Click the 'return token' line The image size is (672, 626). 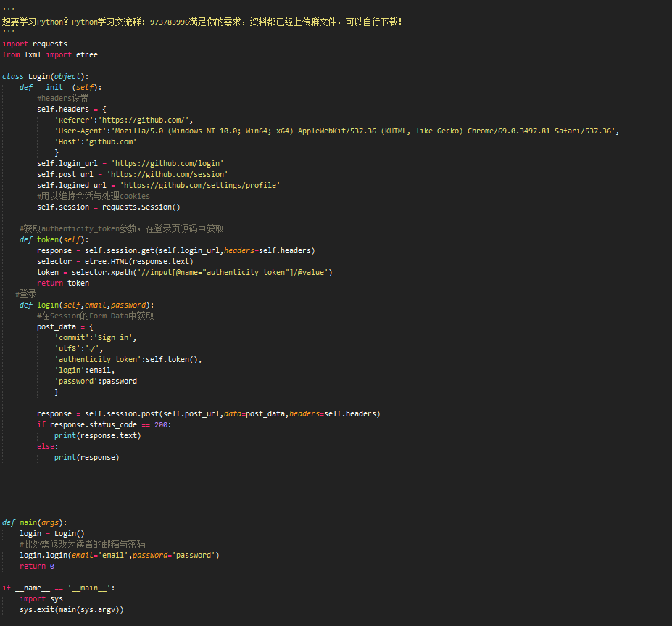63,283
